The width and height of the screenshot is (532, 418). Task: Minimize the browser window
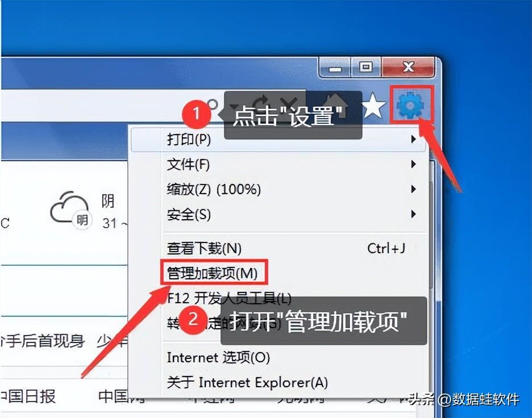coord(335,68)
